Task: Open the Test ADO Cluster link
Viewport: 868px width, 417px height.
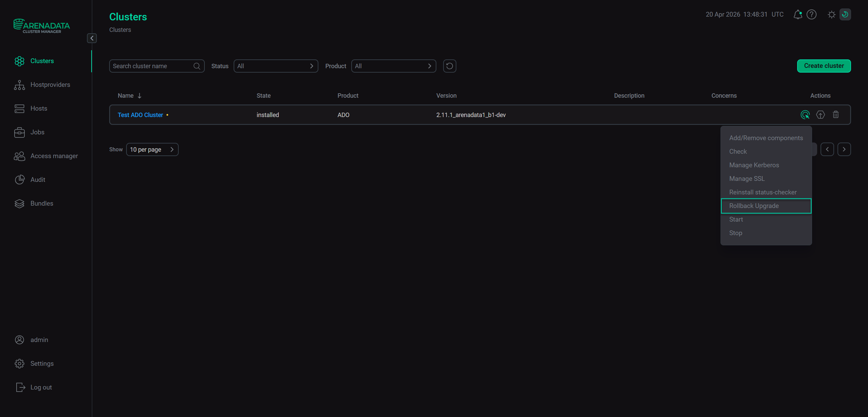Action: click(x=140, y=115)
